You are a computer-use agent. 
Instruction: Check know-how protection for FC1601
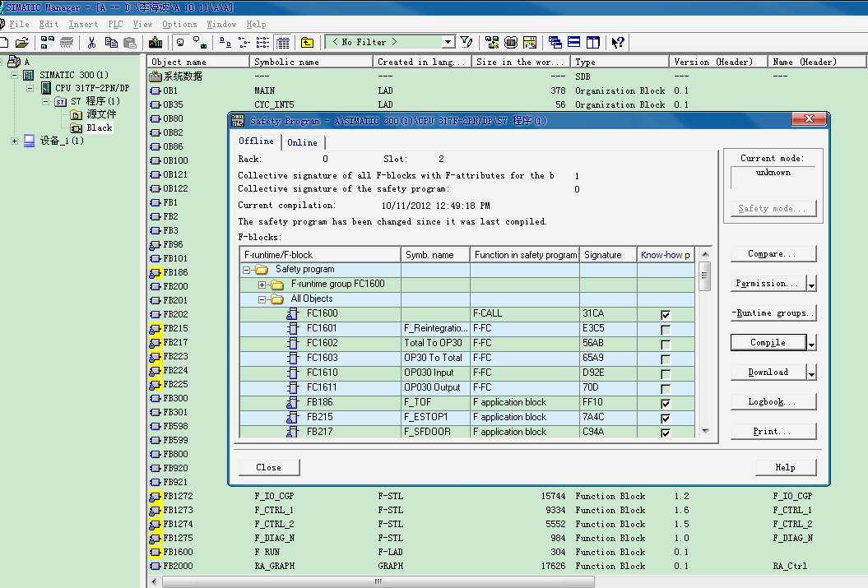[666, 330]
